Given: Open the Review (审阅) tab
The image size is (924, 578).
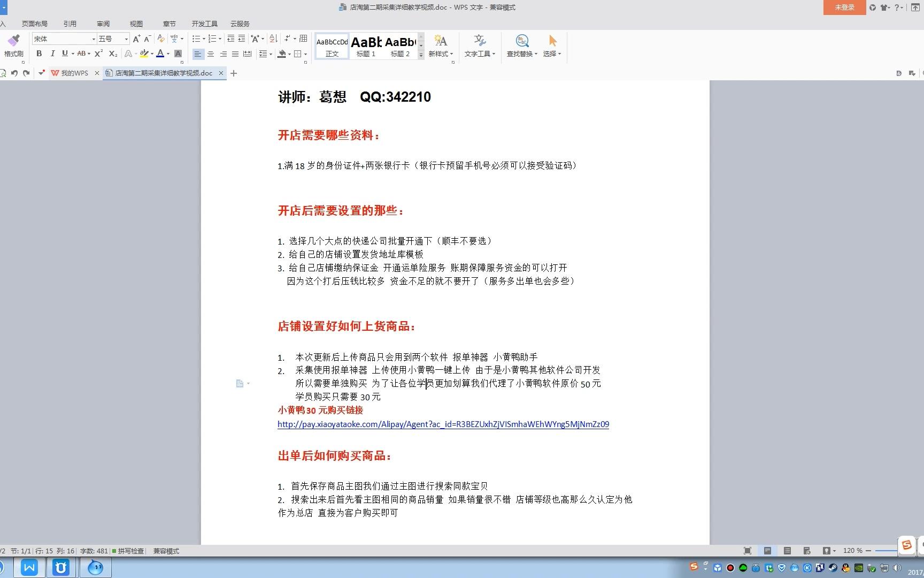Looking at the screenshot, I should click(103, 24).
